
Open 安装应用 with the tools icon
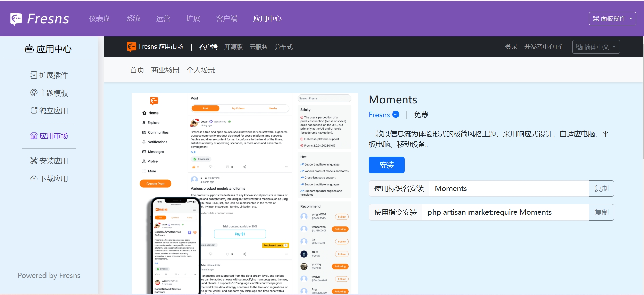click(49, 161)
